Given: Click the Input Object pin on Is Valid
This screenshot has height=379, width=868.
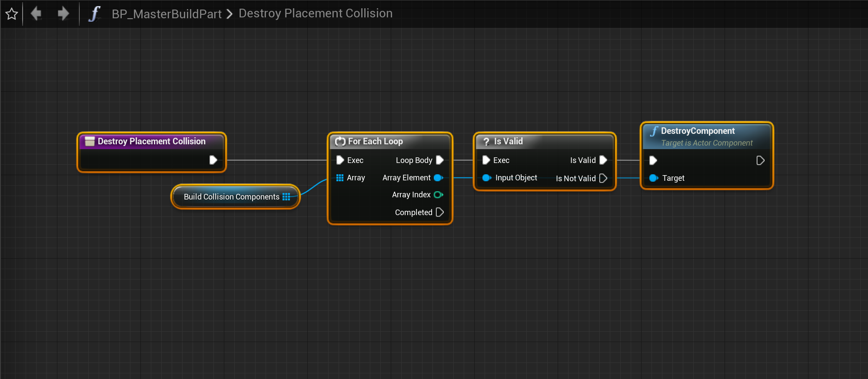Looking at the screenshot, I should 486,178.
